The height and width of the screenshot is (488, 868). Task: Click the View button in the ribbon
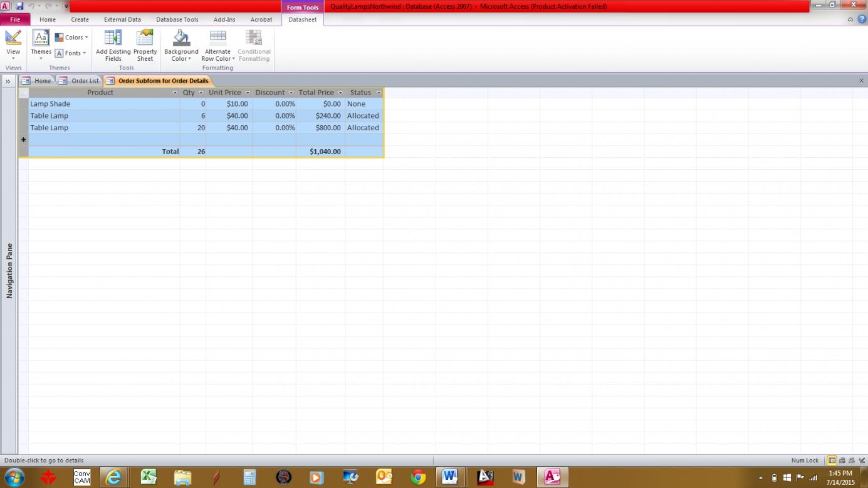click(13, 44)
